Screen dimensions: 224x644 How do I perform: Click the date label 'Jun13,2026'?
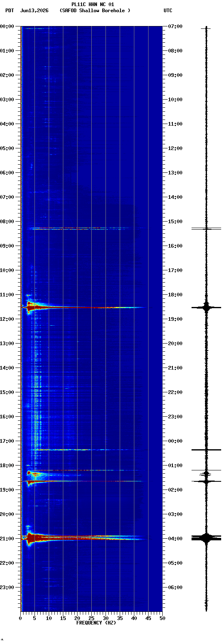click(x=34, y=11)
